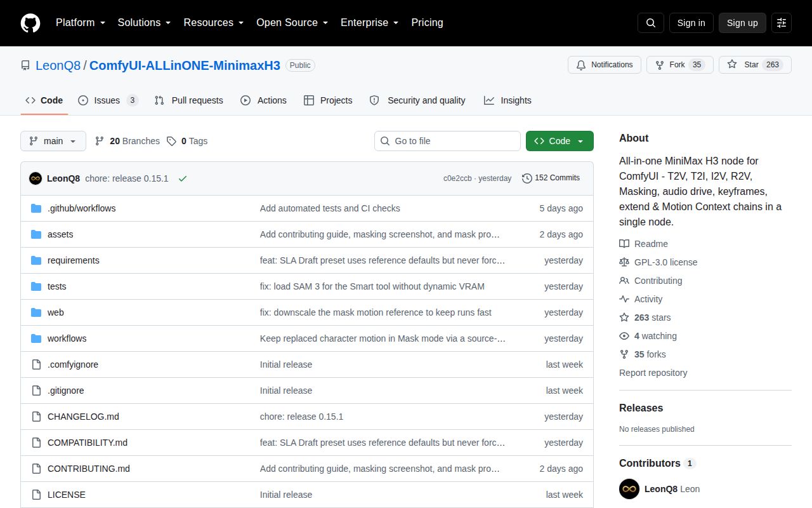
Task: Open the appearance settings icon button
Action: (782, 23)
